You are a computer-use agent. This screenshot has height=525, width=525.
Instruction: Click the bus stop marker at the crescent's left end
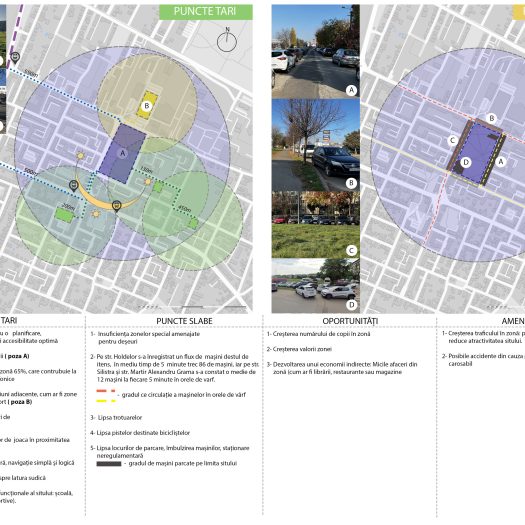point(74,185)
